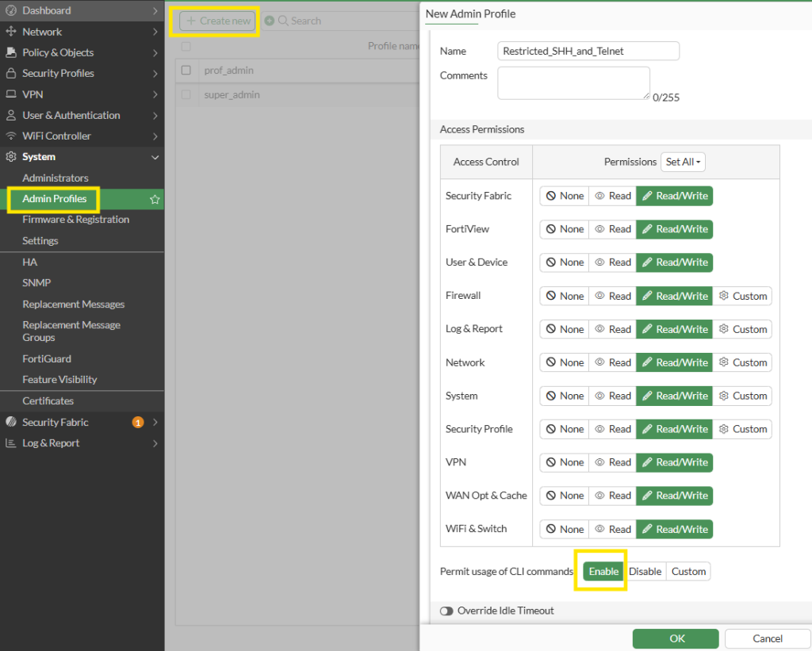Viewport: 812px width, 651px height.
Task: Click the Security Fabric notification badge
Action: pyautogui.click(x=138, y=423)
